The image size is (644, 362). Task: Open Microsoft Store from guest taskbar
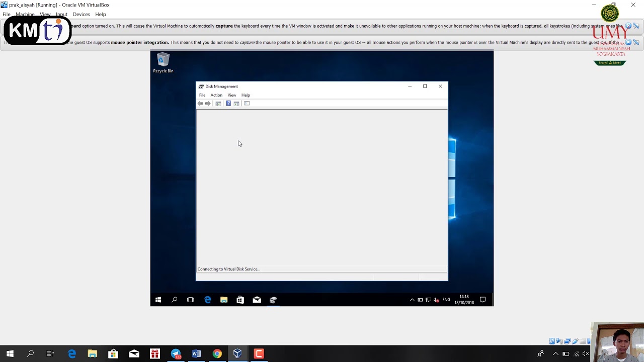tap(240, 300)
